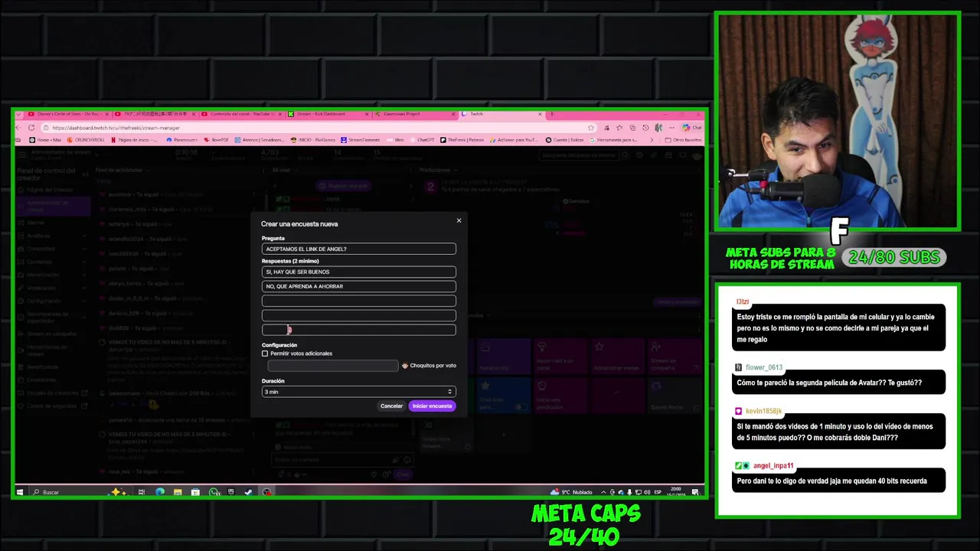Image resolution: width=980 pixels, height=551 pixels.
Task: Edit the answer NO, QUE APRENDA A AHORRAR
Action: coord(358,286)
